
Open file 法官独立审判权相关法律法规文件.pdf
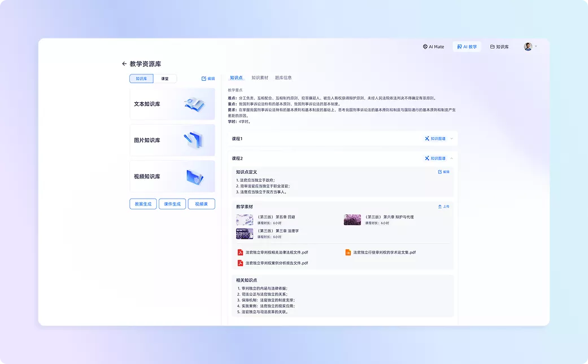[x=277, y=252]
